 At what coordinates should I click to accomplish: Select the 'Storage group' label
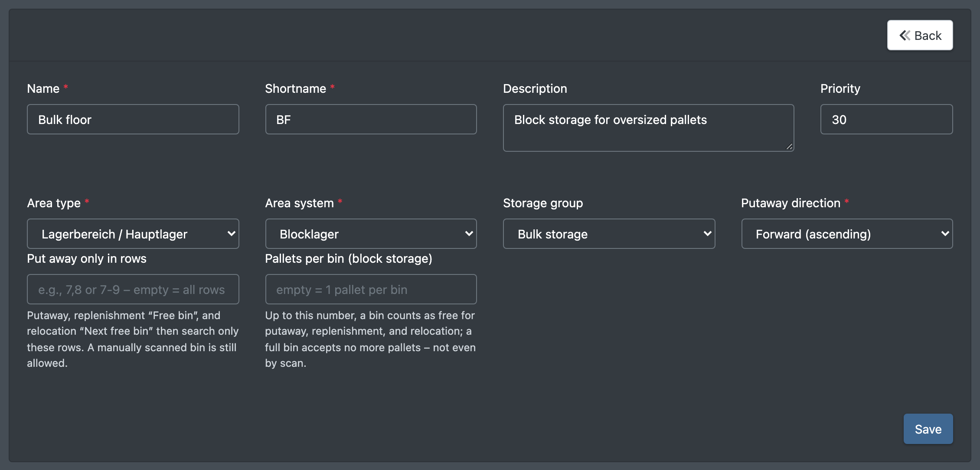(x=543, y=203)
